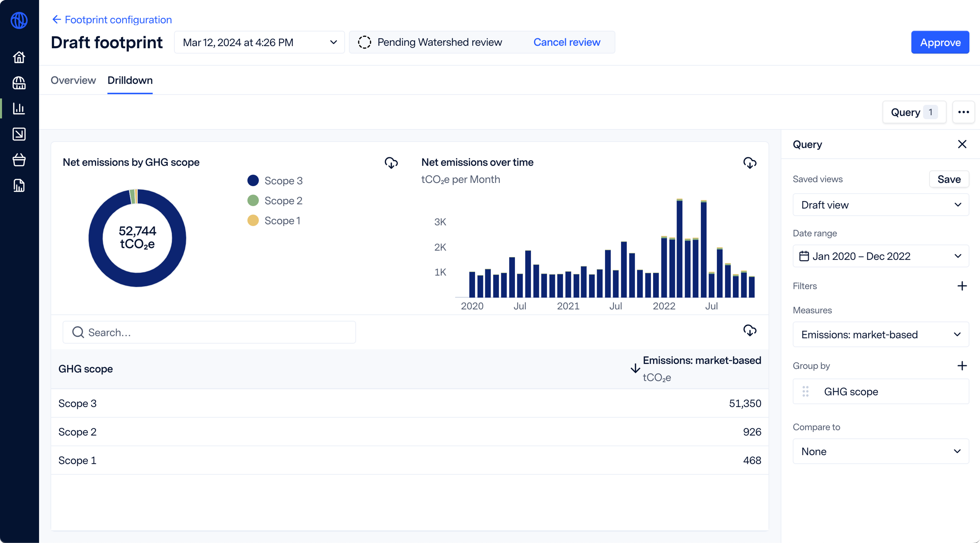Expand the Compare to dropdown selector
Screen dimensions: 980x543
(880, 451)
